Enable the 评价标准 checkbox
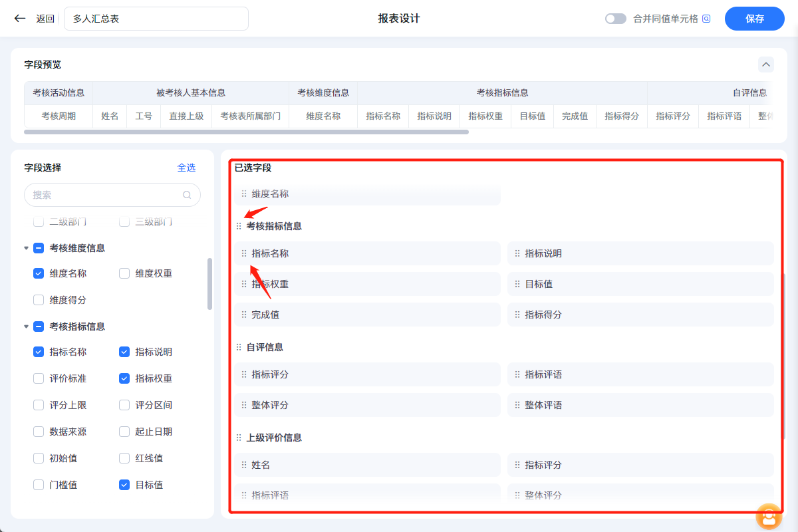798x532 pixels. point(39,378)
